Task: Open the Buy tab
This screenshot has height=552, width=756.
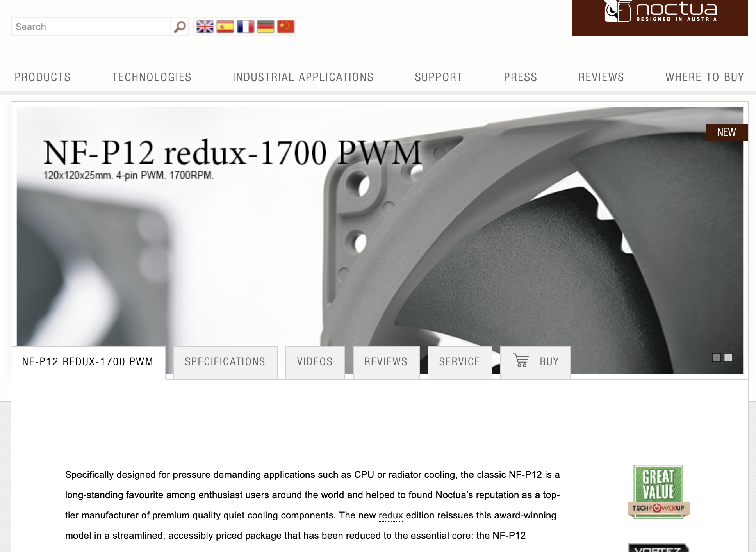Action: coord(535,362)
